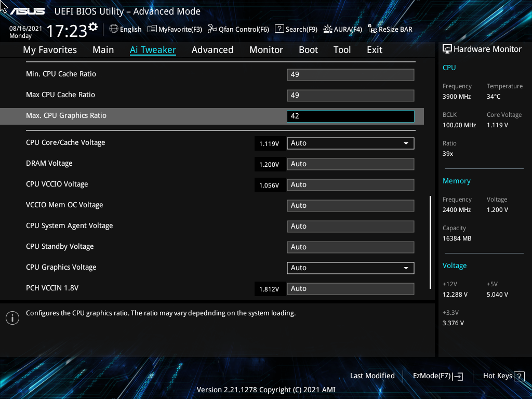Go to the Boot tab
This screenshot has height=399, width=532.
(309, 50)
